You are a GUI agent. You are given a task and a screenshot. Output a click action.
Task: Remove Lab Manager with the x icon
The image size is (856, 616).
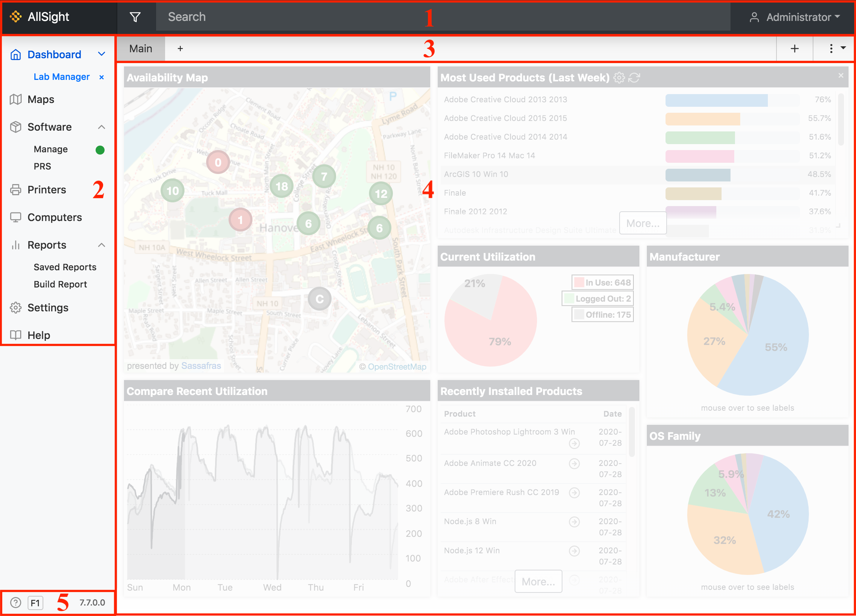[x=102, y=77]
